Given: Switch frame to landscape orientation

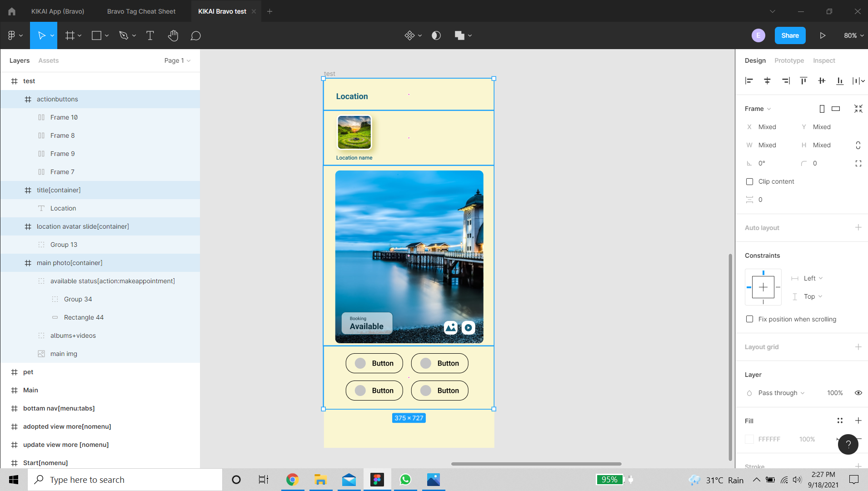Looking at the screenshot, I should point(836,109).
